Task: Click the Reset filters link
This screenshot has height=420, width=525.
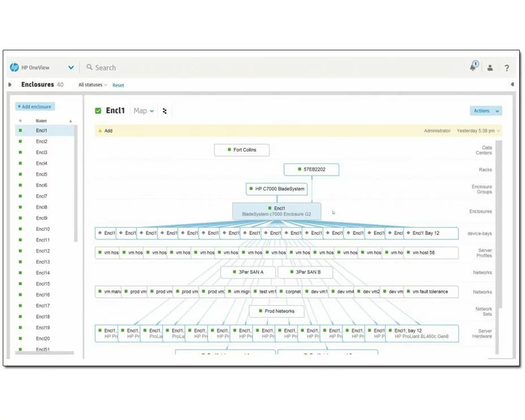Action: (x=118, y=85)
